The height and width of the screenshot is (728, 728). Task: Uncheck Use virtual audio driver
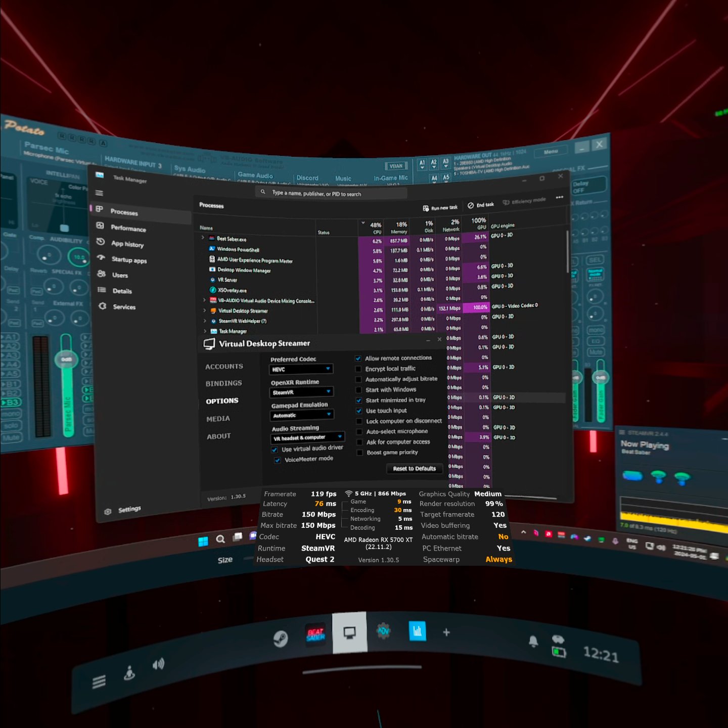[275, 449]
